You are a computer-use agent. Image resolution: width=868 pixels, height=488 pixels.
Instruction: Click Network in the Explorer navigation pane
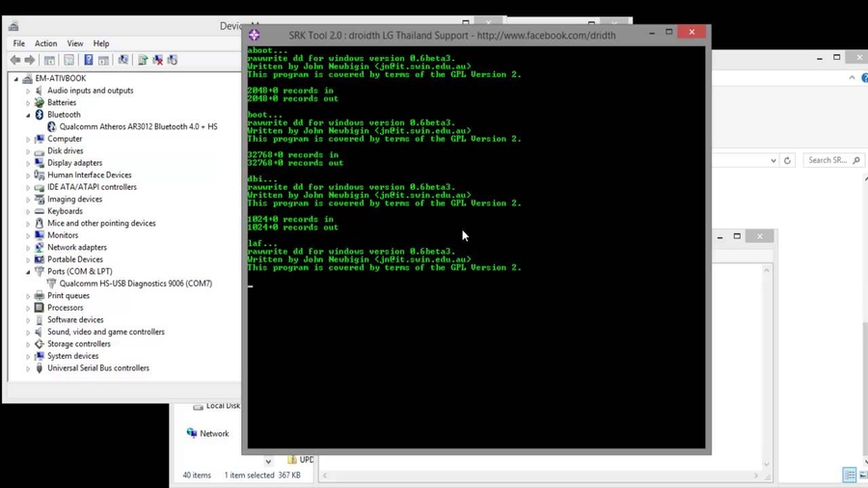[x=213, y=434]
